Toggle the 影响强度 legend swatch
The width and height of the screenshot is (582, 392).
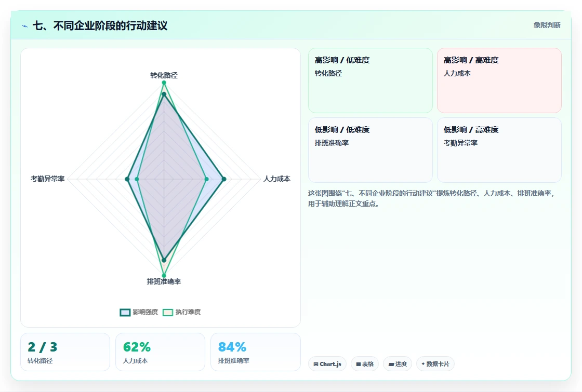coord(125,312)
